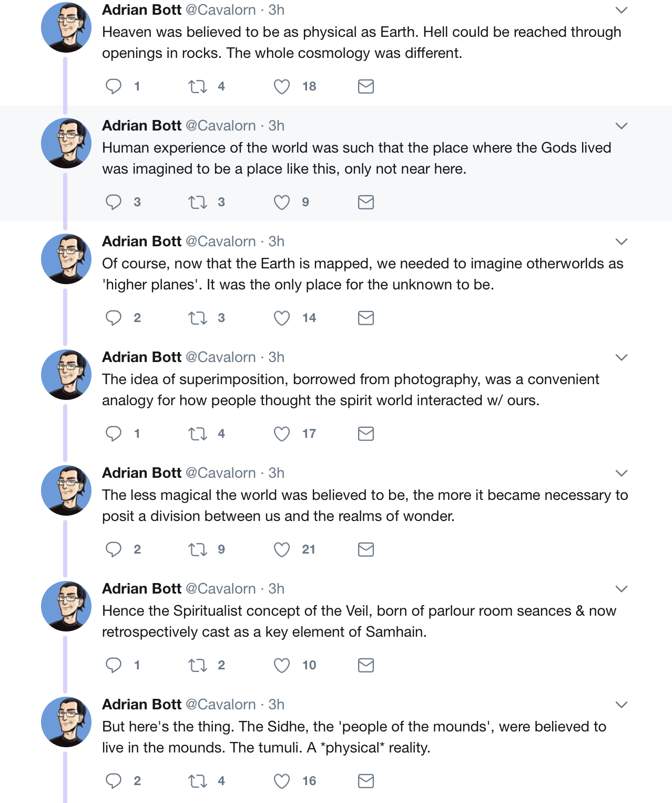Retweet the 'less magical the world' tweet
The image size is (672, 803).
point(198,549)
